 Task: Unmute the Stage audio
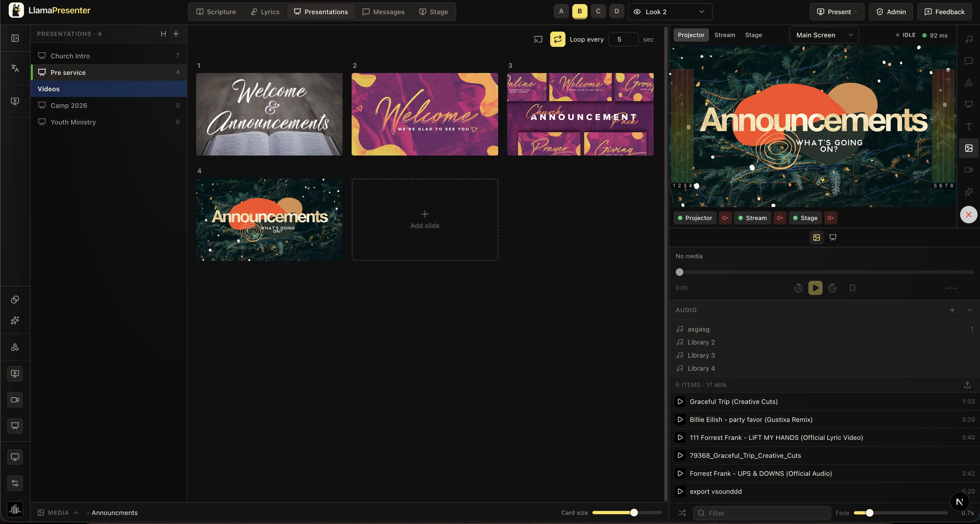[x=830, y=218]
